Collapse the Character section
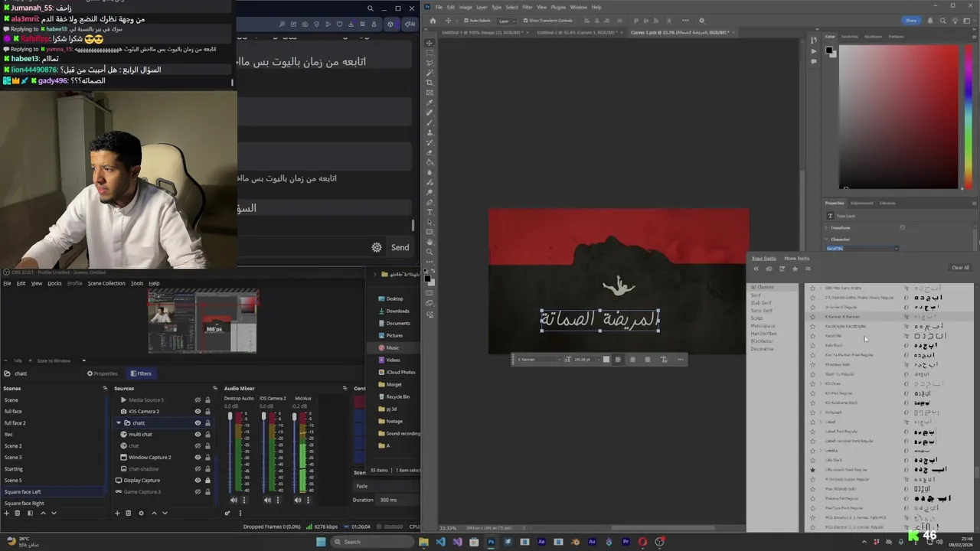 [826, 240]
